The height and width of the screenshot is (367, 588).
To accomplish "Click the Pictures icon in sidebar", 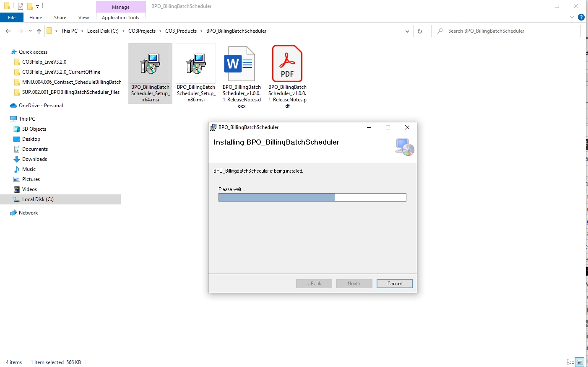I will pos(17,179).
